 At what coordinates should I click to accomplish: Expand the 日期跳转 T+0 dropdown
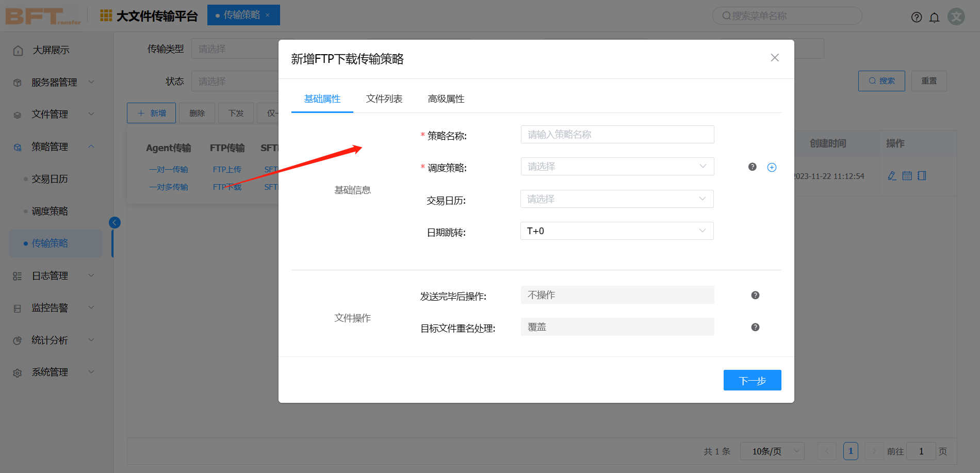tap(617, 231)
